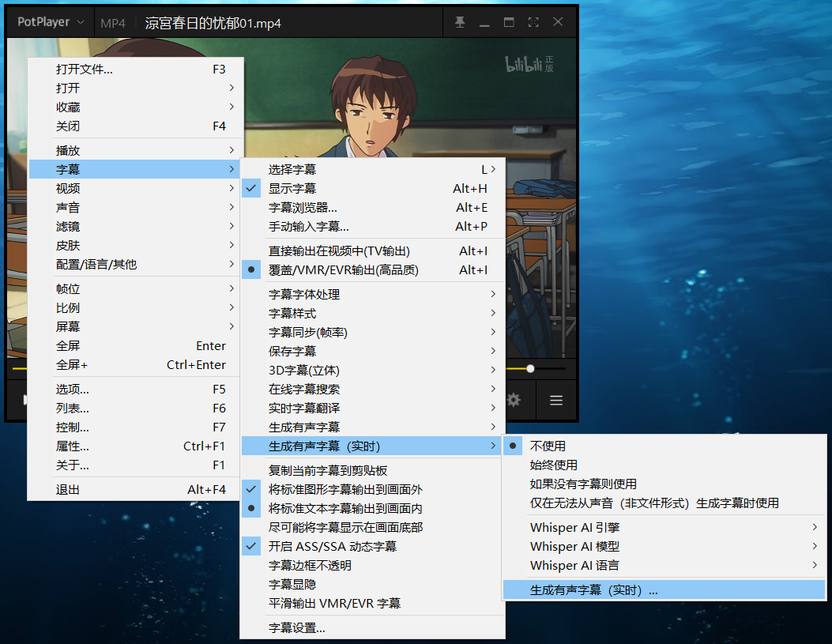
Task: Select the 始终使用 option
Action: pos(553,465)
